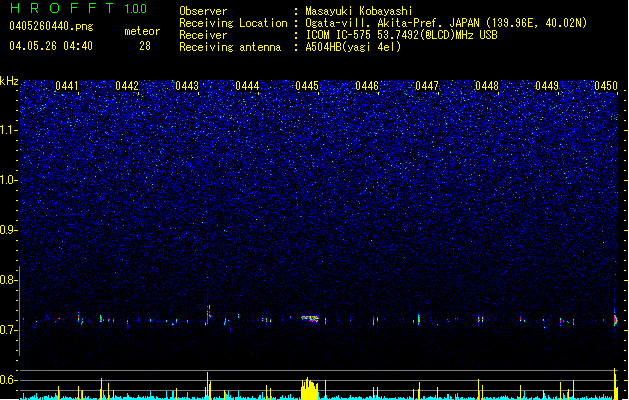629x400 pixels.
Task: Click the 0.8 kHz frequency tick label
Action: pyautogui.click(x=9, y=280)
